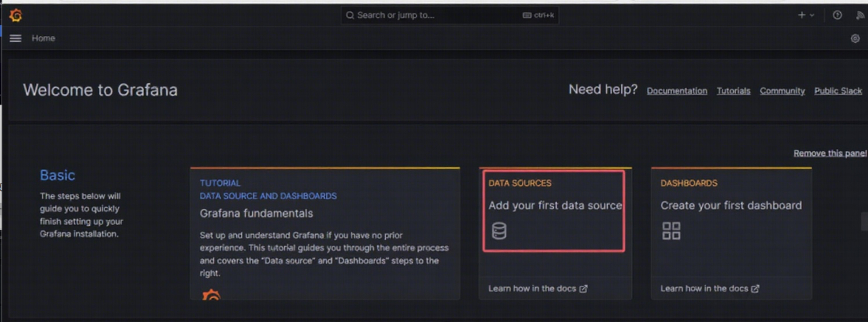Click the DASHBOARDS heading text

click(x=689, y=183)
